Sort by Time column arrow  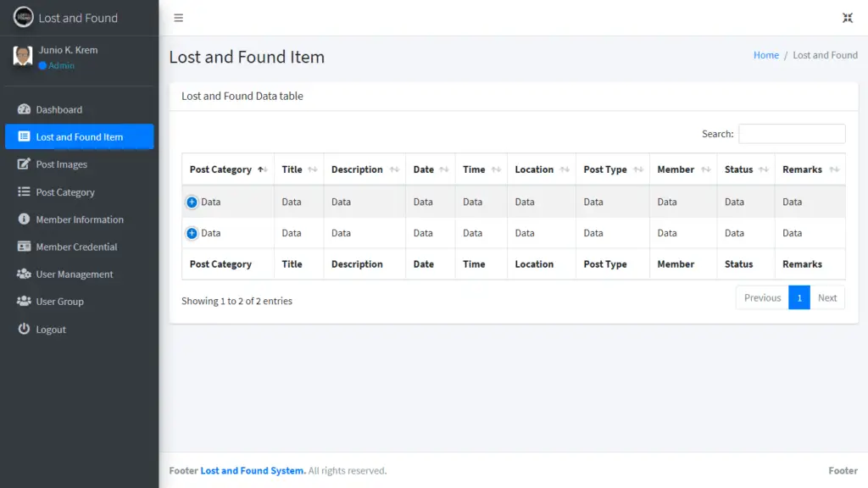coord(496,169)
